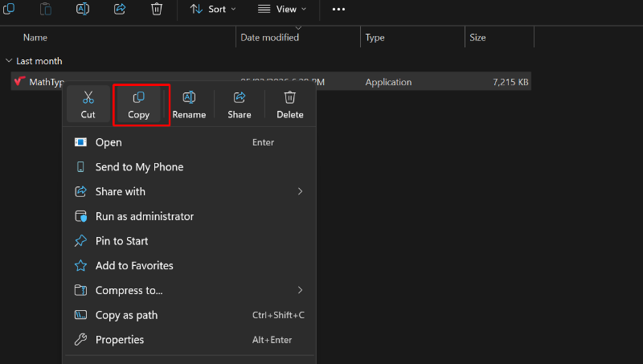
Task: Expand the Compress to... submenu
Action: (300, 290)
